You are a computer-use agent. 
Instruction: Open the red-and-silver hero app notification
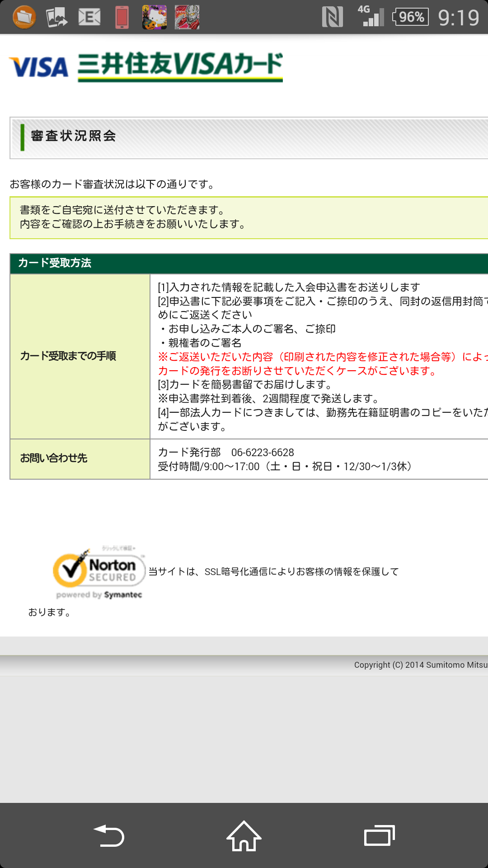click(187, 17)
